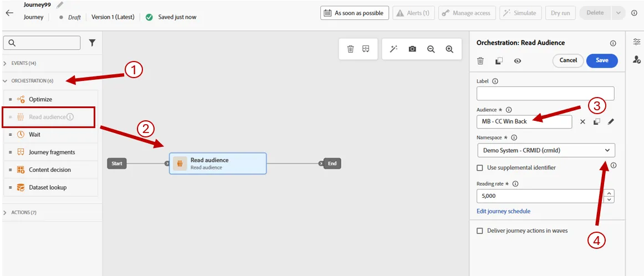The width and height of the screenshot is (644, 276).
Task: Collapse the ORCHESTRATION (6) section
Action: click(28, 81)
